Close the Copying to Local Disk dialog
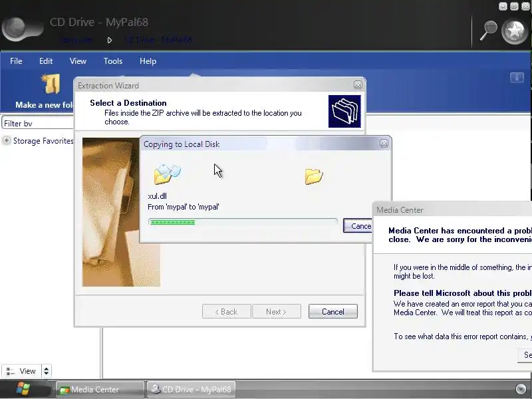 [384, 144]
